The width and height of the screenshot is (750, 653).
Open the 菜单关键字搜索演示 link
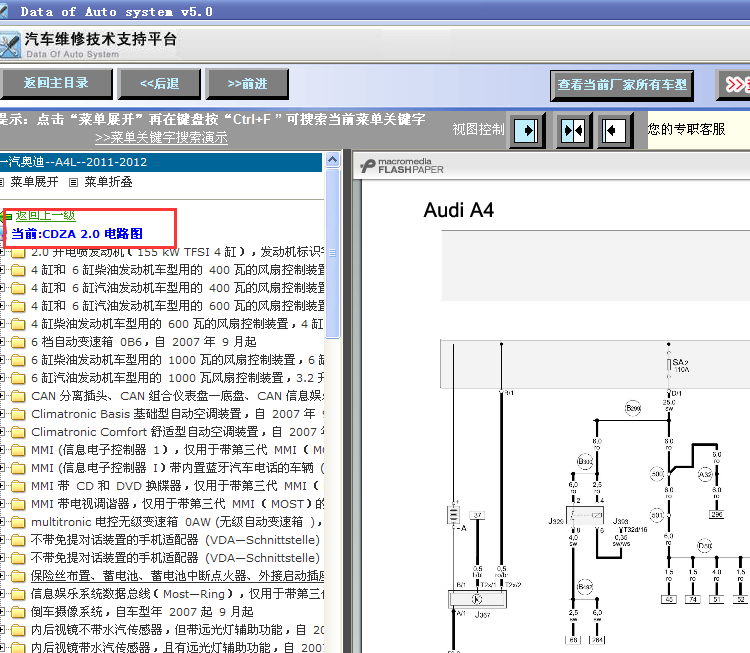pos(161,138)
